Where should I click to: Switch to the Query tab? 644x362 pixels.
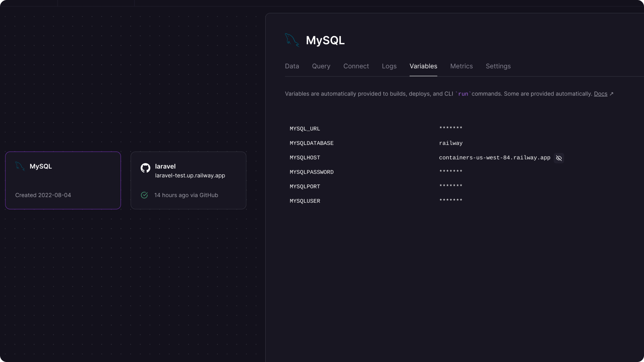(x=321, y=66)
